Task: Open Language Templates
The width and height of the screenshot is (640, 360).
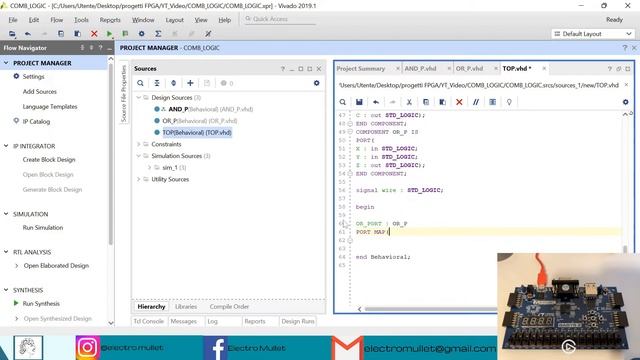Action: point(50,107)
